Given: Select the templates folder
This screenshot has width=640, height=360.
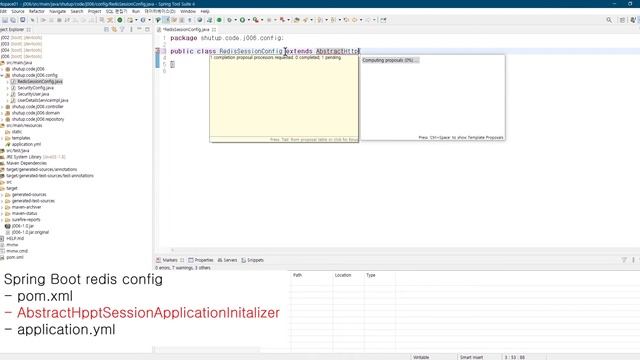Looking at the screenshot, I should tap(21, 138).
